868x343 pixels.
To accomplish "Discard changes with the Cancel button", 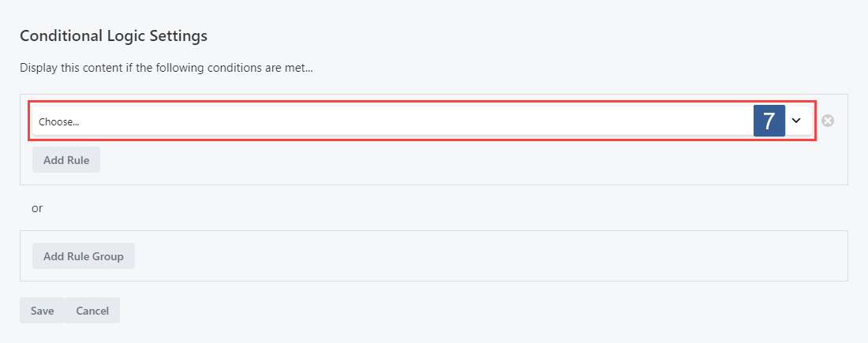I will [92, 311].
